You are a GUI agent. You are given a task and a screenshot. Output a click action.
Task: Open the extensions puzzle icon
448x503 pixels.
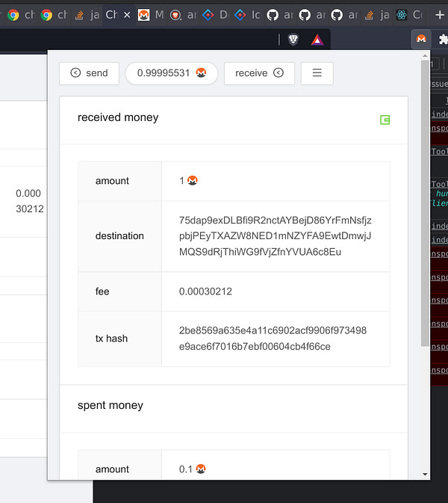click(x=444, y=40)
